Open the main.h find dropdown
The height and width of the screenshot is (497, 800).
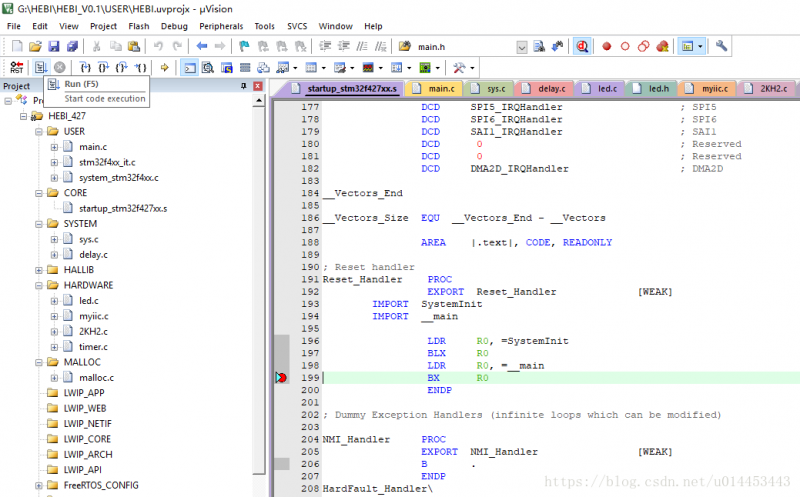tap(521, 46)
